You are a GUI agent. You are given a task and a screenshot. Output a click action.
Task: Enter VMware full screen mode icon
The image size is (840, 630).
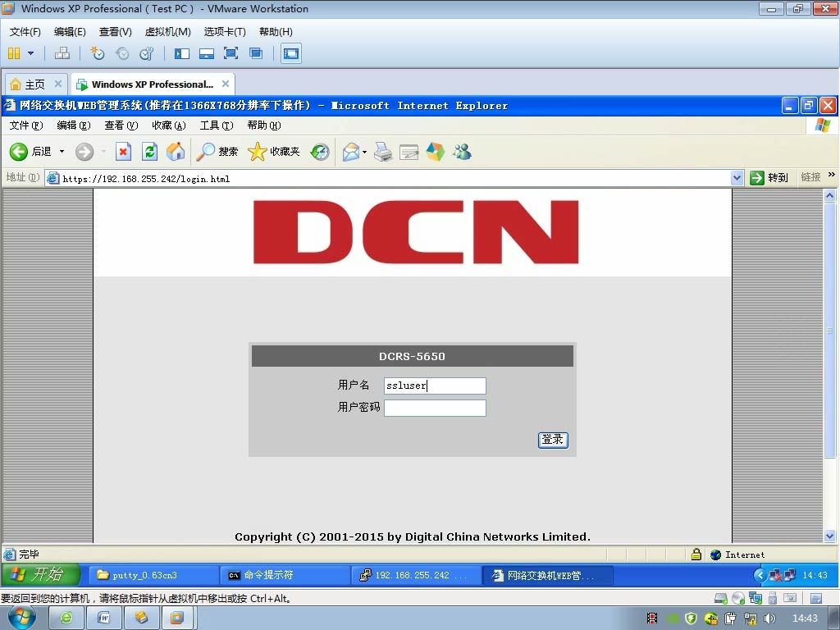coord(231,53)
